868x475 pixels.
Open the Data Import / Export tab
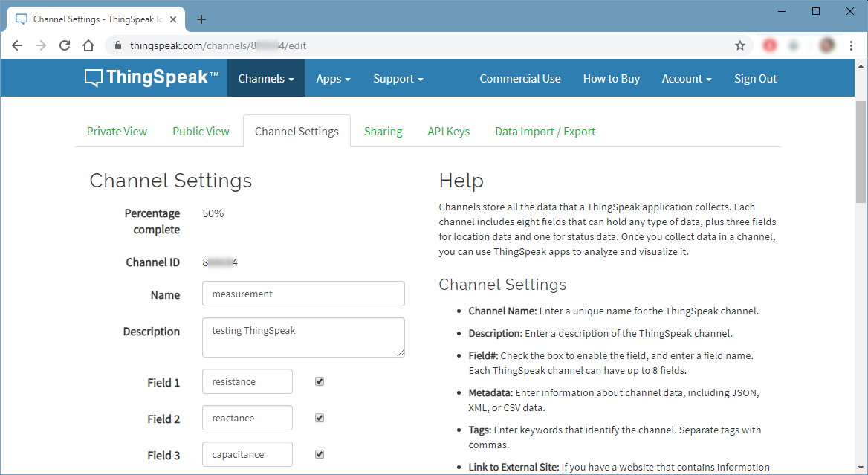(x=545, y=132)
